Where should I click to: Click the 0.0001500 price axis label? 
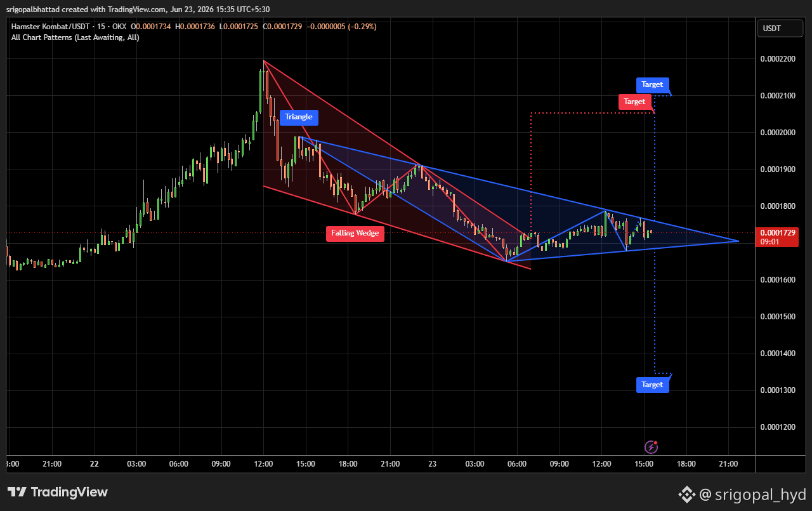pos(777,317)
